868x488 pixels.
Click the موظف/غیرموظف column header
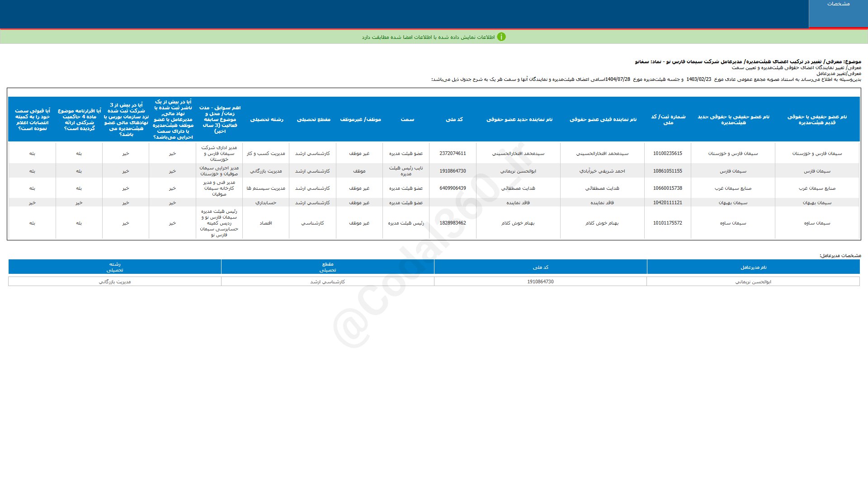click(x=360, y=119)
